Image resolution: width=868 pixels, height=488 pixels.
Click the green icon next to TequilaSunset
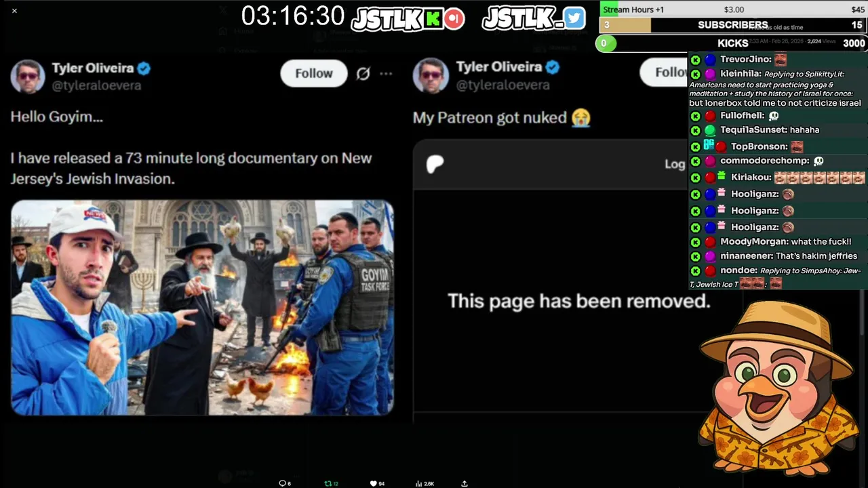click(x=695, y=130)
